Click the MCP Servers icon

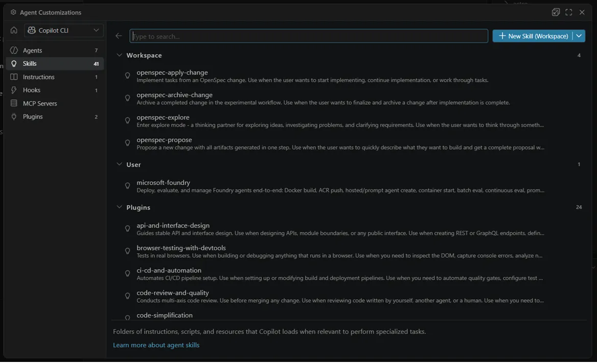coord(14,104)
